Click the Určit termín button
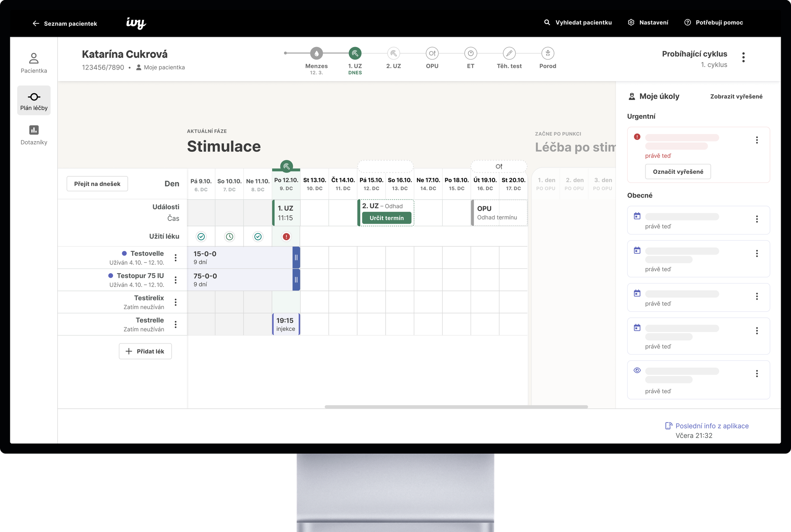Image resolution: width=791 pixels, height=532 pixels. pyautogui.click(x=386, y=218)
